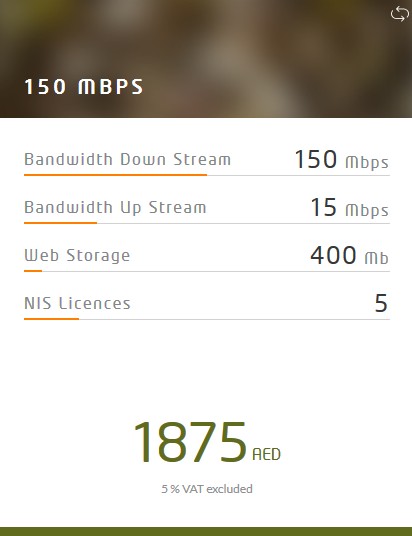Viewport: 412px width, 536px height.
Task: Select the 400 Mb storage value
Action: [x=349, y=256]
